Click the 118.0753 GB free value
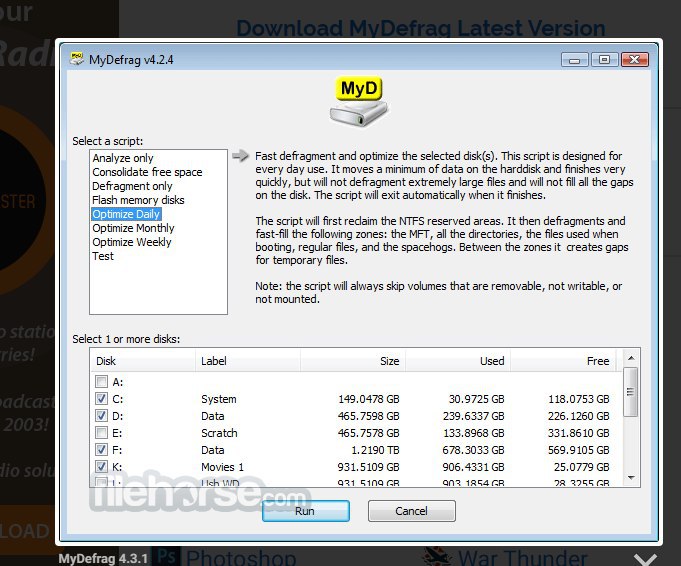Viewport: 681px width, 566px height. click(x=579, y=399)
